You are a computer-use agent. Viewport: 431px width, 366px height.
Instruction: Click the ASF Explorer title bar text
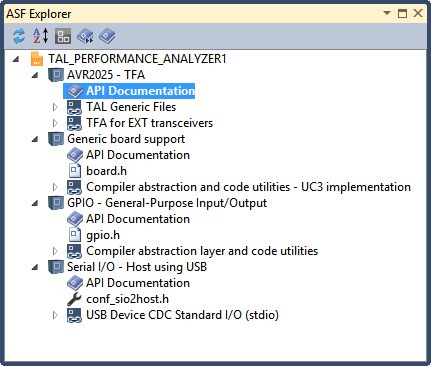[x=39, y=14]
